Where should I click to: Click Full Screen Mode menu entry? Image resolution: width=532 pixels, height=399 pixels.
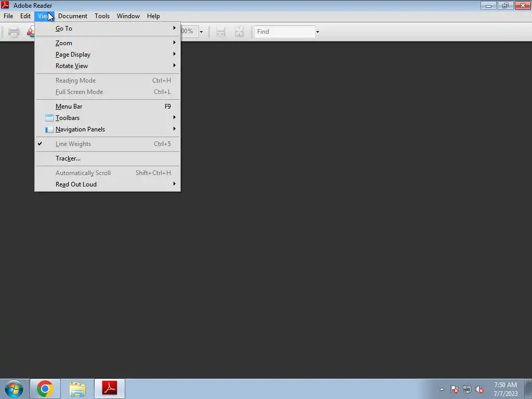(x=108, y=92)
